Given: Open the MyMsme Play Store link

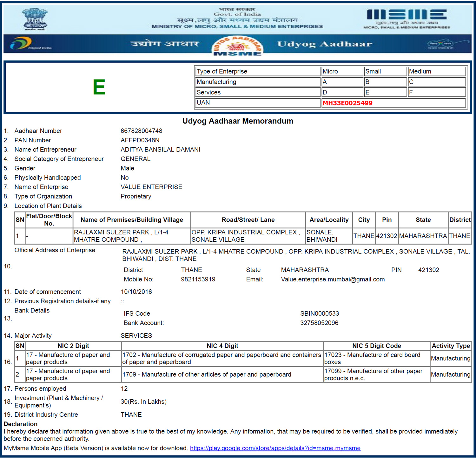Looking at the screenshot, I should (275, 448).
